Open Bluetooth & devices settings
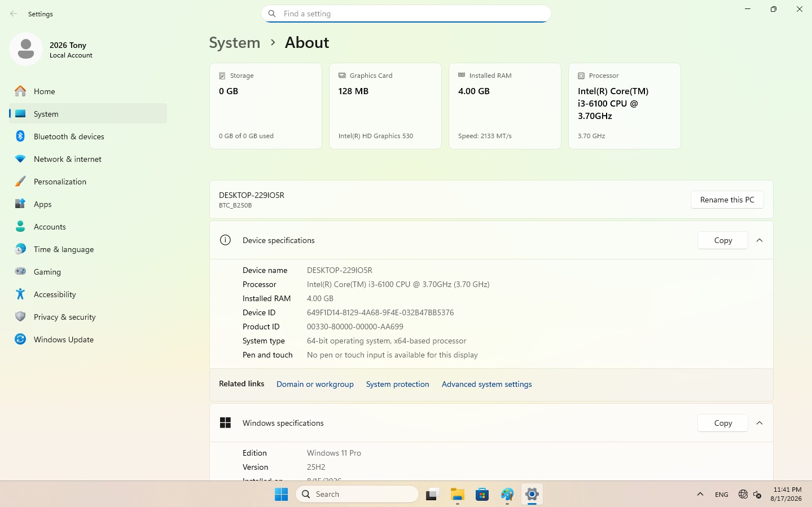This screenshot has height=507, width=812. click(88, 136)
